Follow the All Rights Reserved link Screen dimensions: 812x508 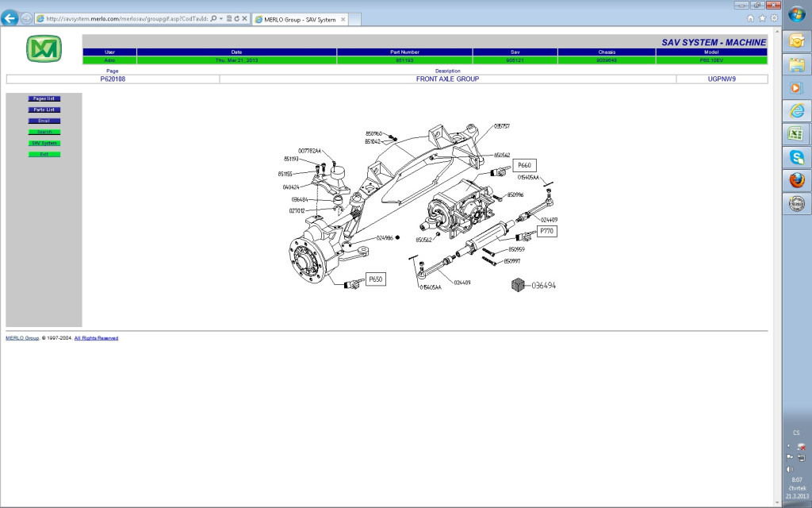[x=96, y=338]
